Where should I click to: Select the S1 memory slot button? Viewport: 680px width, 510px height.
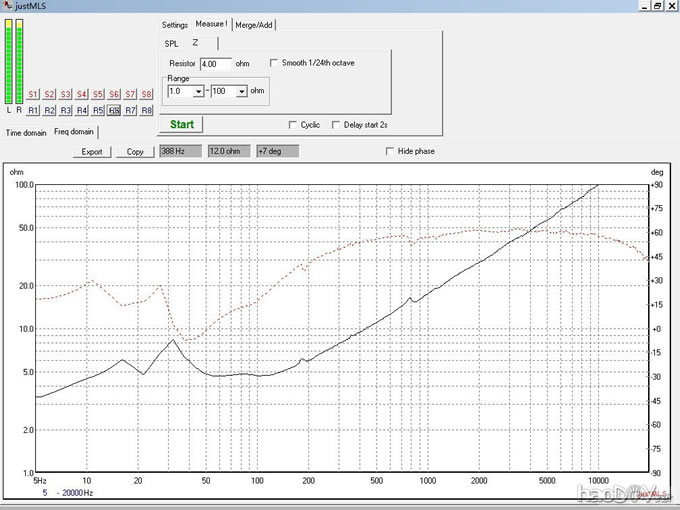click(33, 94)
